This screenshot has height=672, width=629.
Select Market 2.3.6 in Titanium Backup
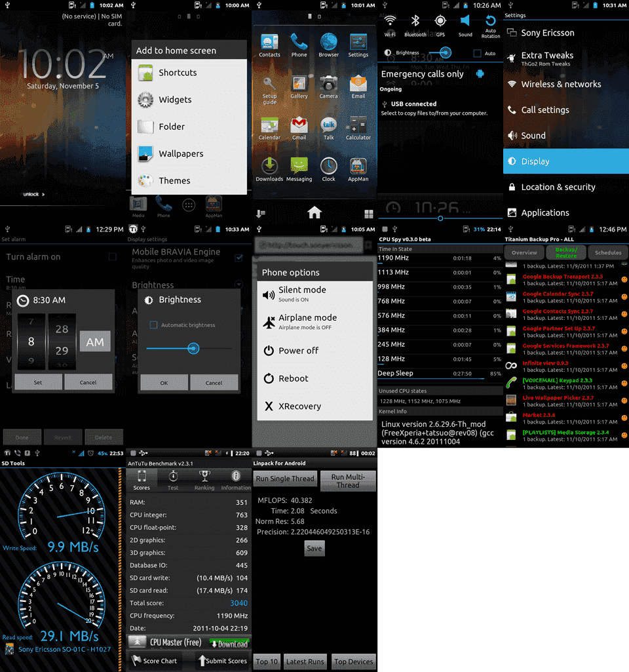(x=566, y=418)
